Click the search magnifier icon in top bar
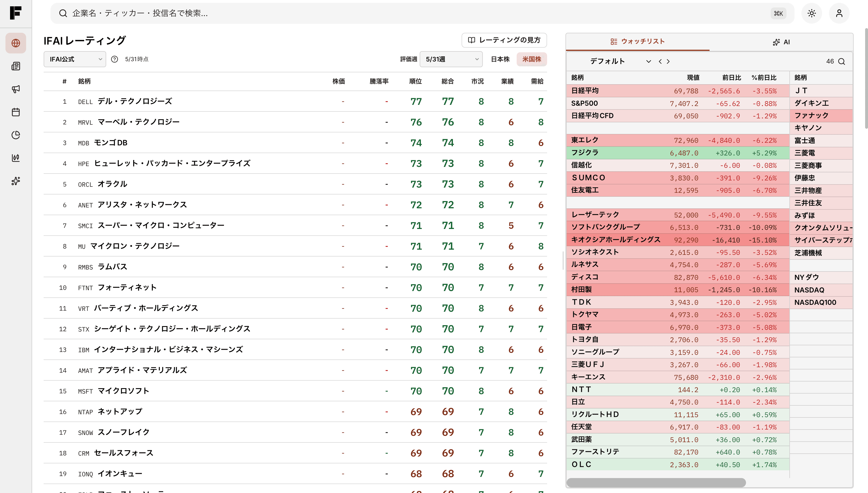This screenshot has width=868, height=493. 63,13
